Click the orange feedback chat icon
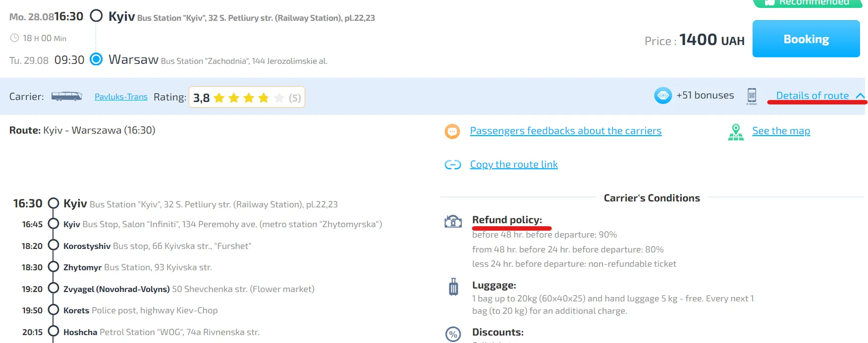This screenshot has height=343, width=868. (x=452, y=131)
